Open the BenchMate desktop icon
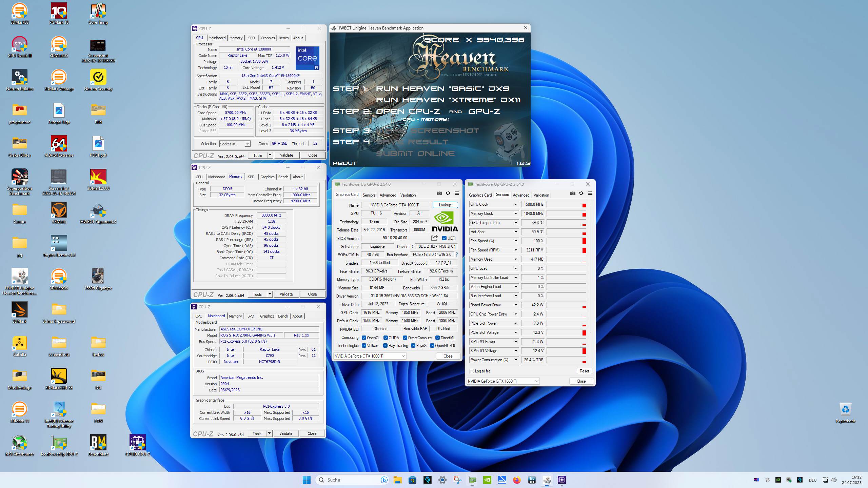 (98, 445)
